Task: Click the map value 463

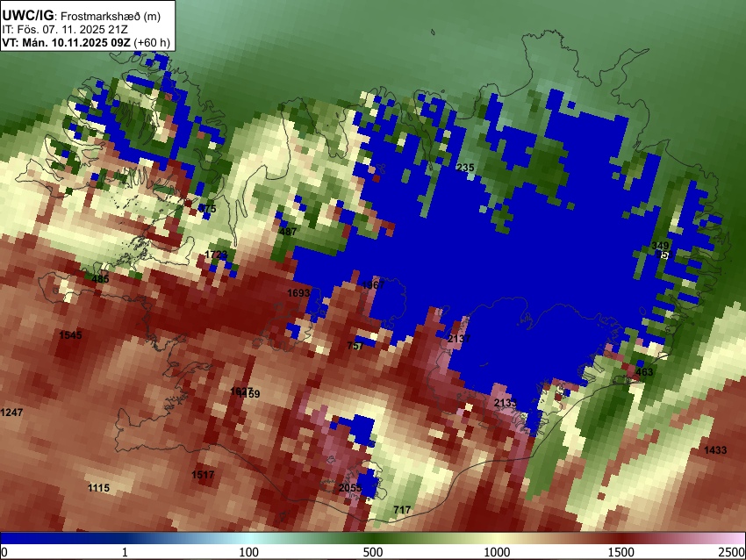Action: (644, 372)
